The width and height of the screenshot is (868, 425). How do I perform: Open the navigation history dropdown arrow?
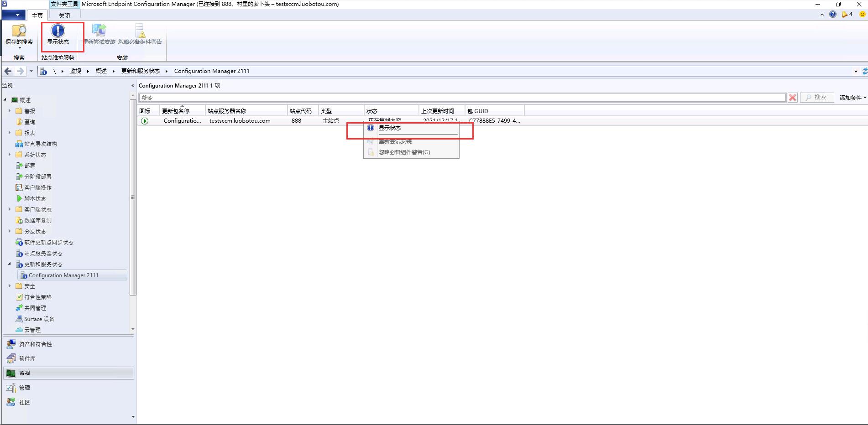[x=31, y=71]
